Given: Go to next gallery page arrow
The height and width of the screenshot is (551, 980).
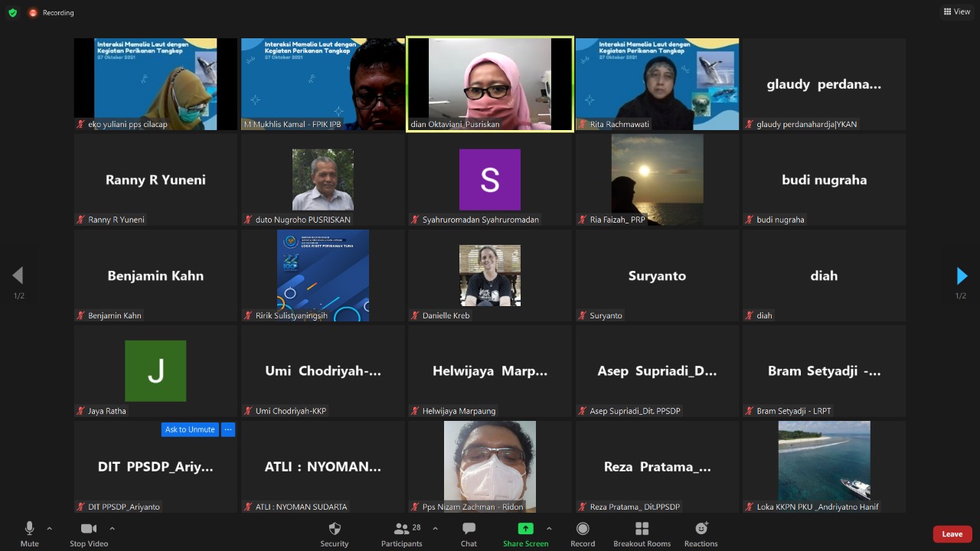Looking at the screenshot, I should click(x=962, y=275).
